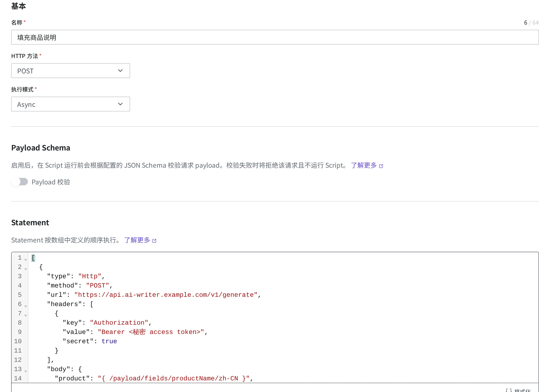
Task: Click the external link icon after Payload Schema 了解更多
Action: (x=381, y=166)
